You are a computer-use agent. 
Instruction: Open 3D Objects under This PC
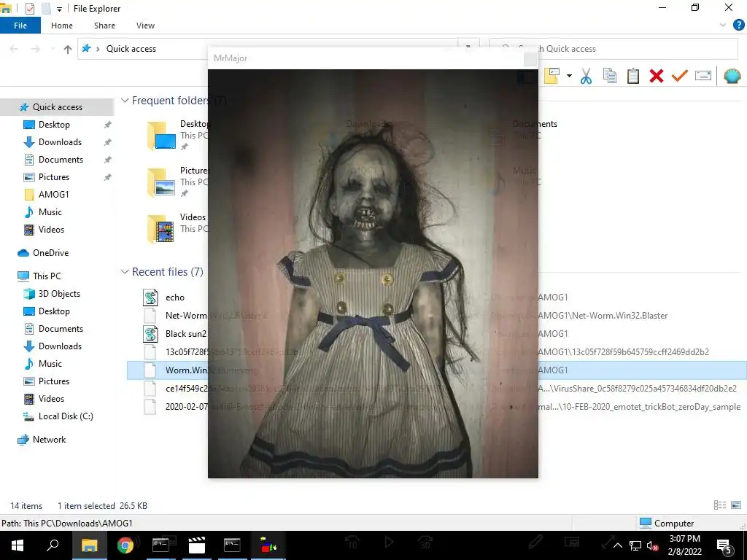coord(59,294)
